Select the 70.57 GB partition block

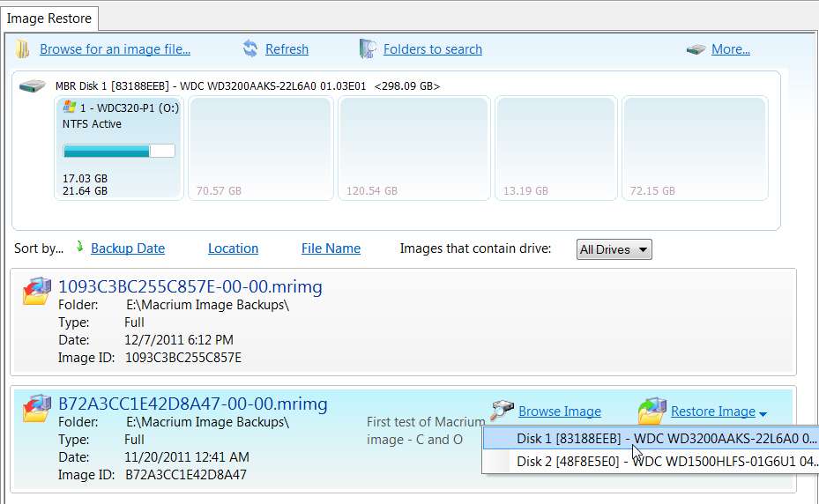coord(261,148)
